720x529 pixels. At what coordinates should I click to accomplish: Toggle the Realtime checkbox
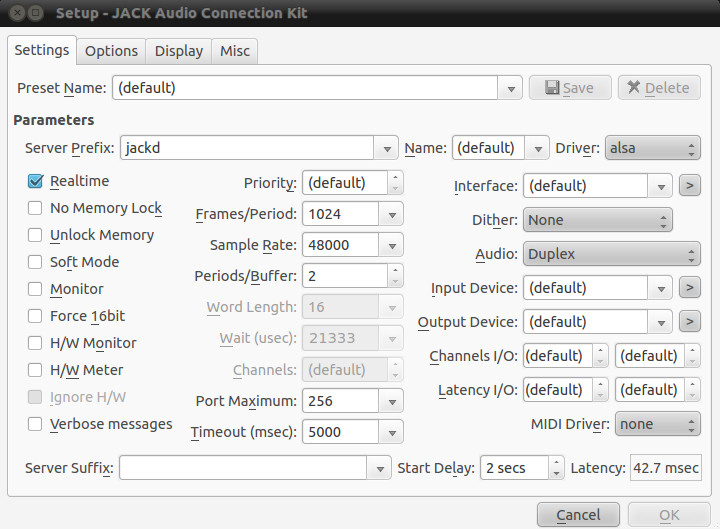tap(35, 181)
